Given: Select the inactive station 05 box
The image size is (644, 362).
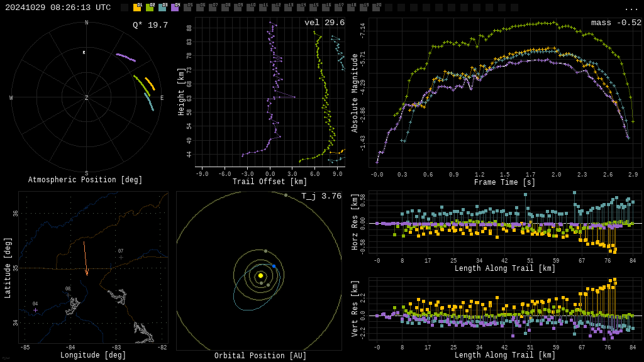Looking at the screenshot, I should pos(187,8).
